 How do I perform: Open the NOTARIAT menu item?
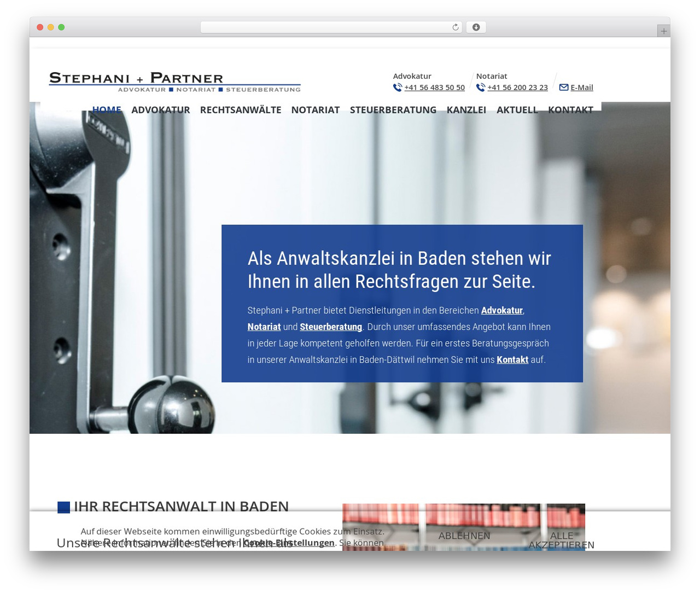(316, 109)
